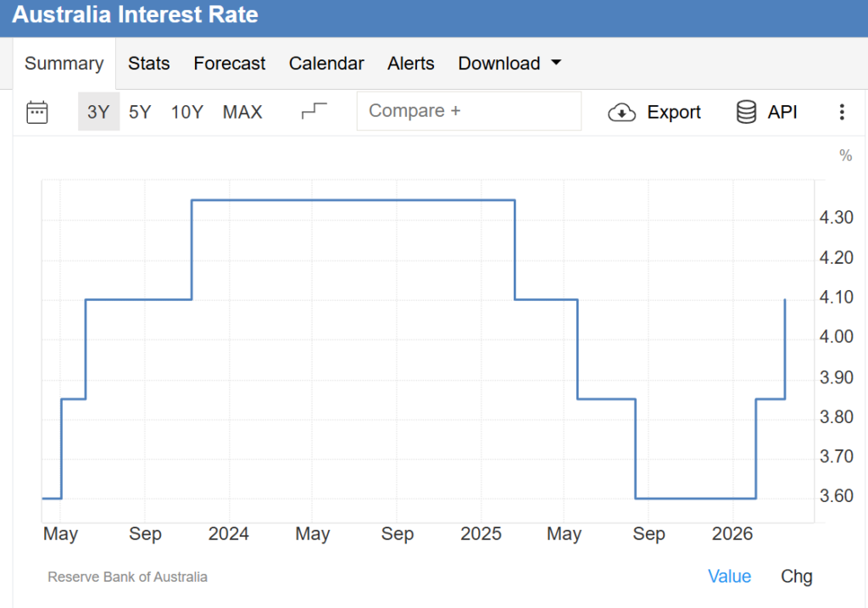The width and height of the screenshot is (868, 608).
Task: Go to the Forecast tab
Action: [x=229, y=64]
